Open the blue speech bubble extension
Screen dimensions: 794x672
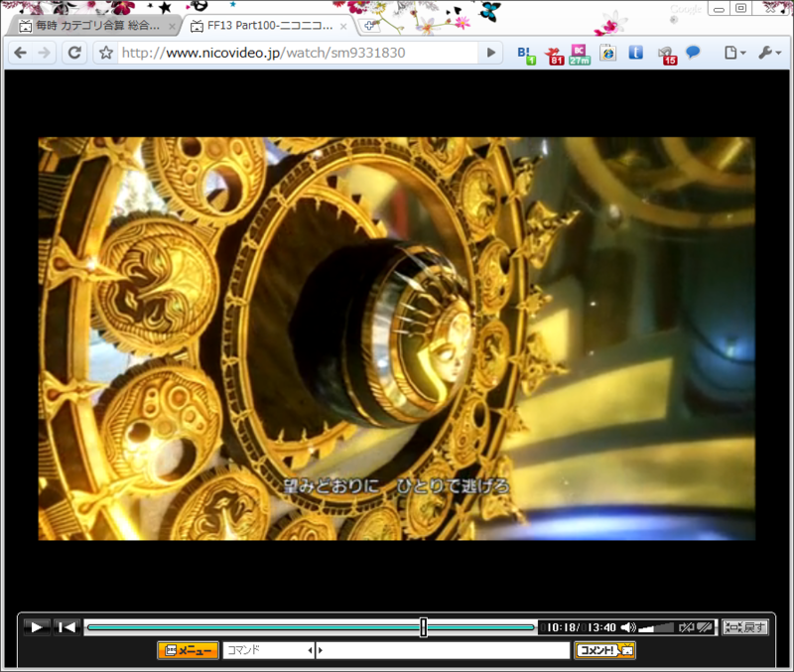coord(693,53)
